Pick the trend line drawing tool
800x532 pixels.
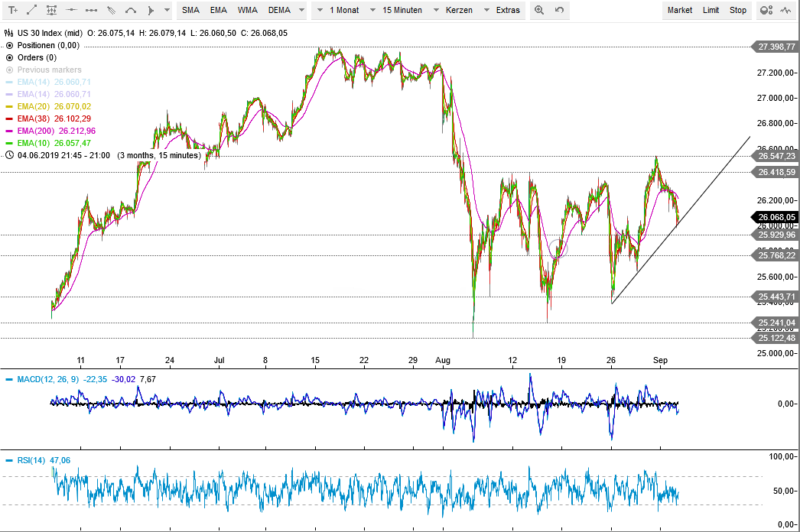pos(32,10)
